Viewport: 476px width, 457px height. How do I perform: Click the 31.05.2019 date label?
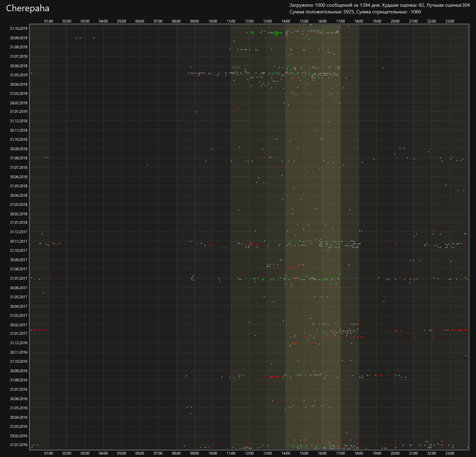pyautogui.click(x=19, y=75)
